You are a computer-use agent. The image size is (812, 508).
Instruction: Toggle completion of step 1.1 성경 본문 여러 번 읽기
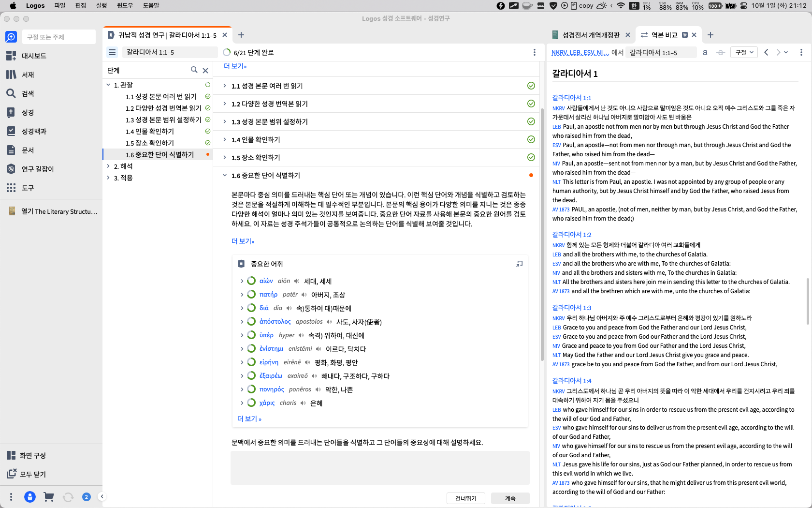point(531,86)
